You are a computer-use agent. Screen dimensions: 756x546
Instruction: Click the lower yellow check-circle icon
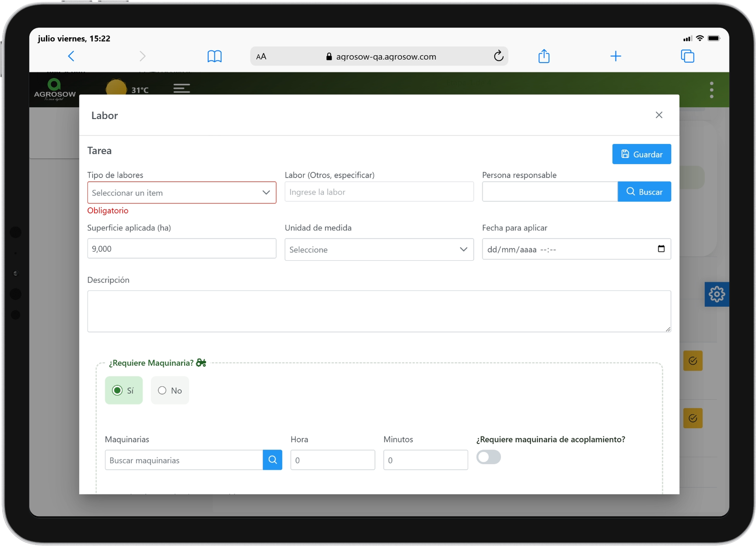point(693,418)
